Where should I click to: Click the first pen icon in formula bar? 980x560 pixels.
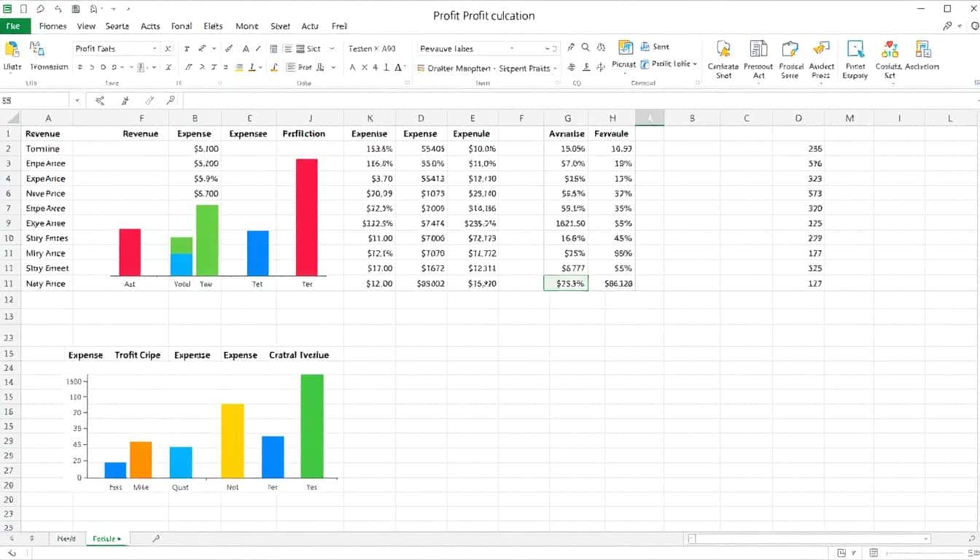tap(101, 101)
